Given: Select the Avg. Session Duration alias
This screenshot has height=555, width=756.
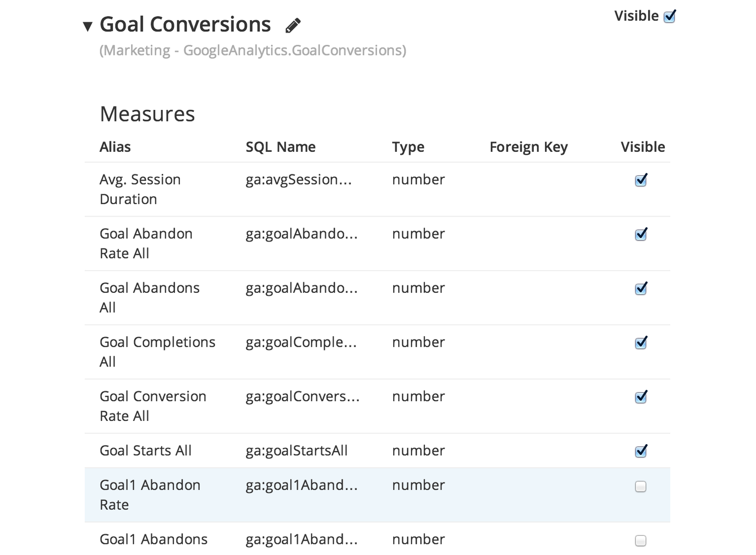Looking at the screenshot, I should [x=140, y=189].
